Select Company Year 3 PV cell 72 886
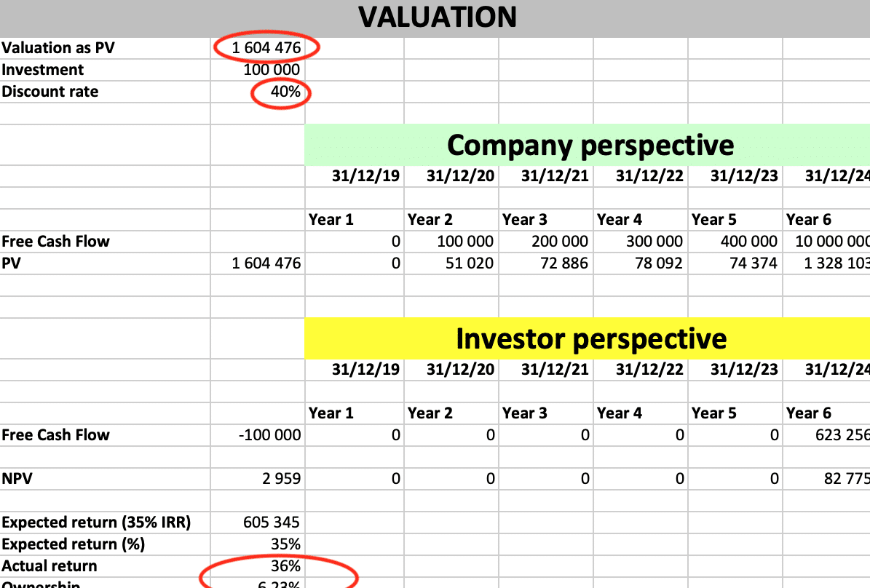 click(546, 263)
